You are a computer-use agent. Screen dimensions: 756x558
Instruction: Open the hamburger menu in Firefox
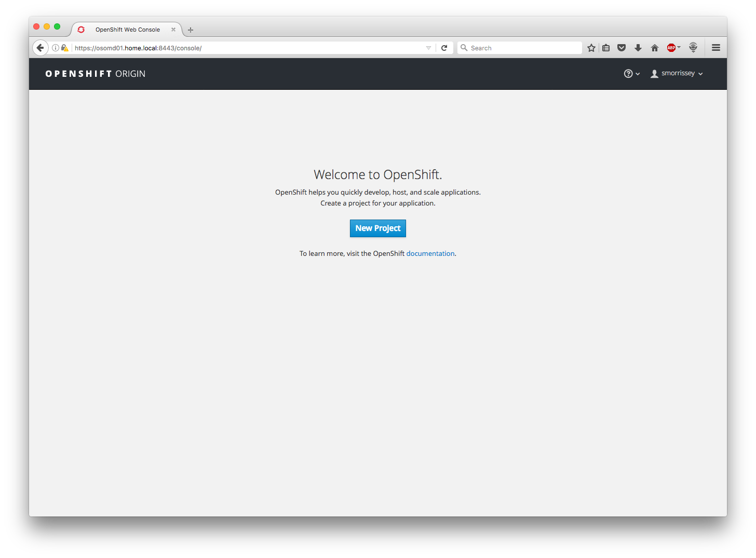pos(716,47)
